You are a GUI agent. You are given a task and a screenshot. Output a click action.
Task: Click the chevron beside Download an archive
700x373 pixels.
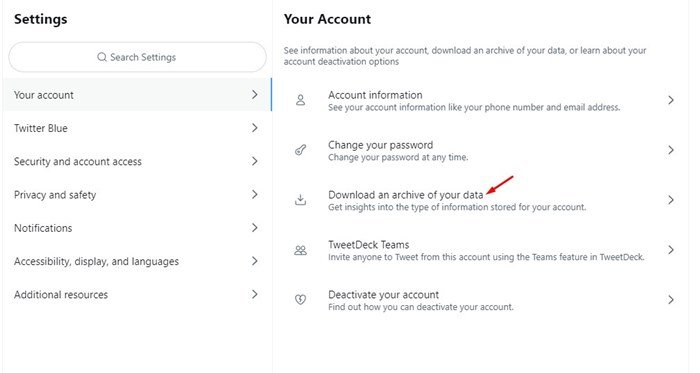pos(671,200)
